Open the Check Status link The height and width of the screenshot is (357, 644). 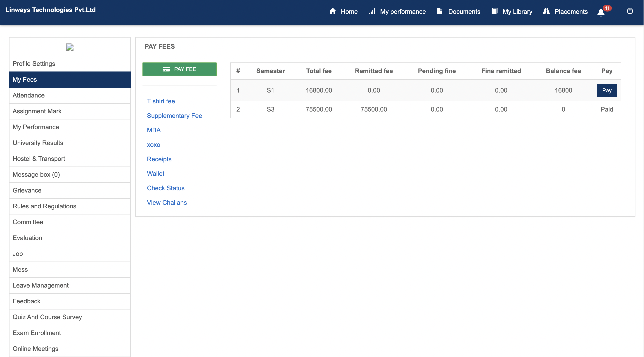pyautogui.click(x=166, y=188)
